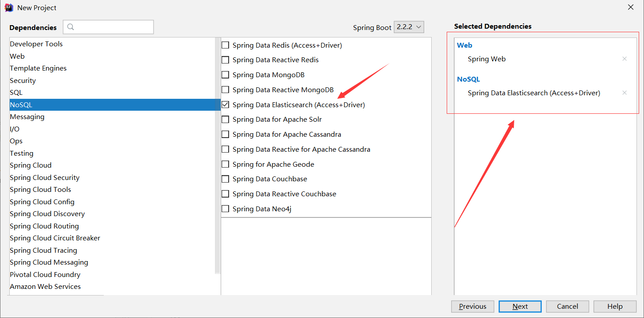
Task: Check Spring Data Neo4j dependency
Action: 225,208
